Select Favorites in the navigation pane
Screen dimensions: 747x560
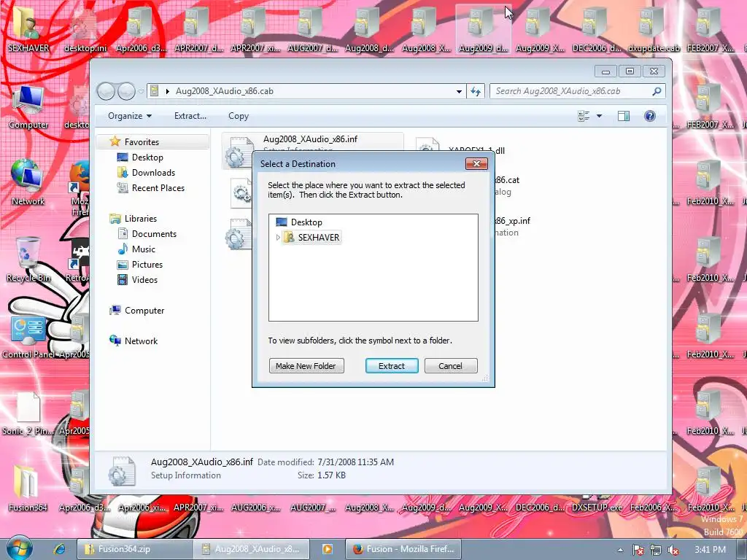point(142,142)
